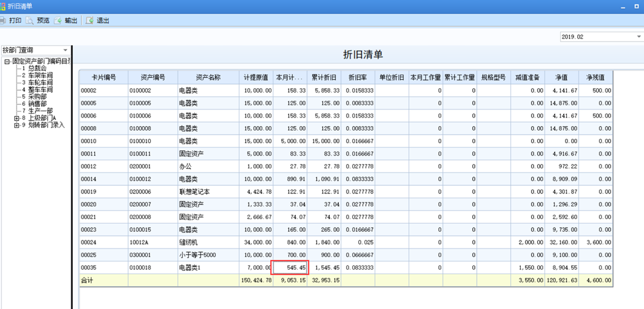
Task: Click the 资产名称 column header
Action: [x=208, y=77]
